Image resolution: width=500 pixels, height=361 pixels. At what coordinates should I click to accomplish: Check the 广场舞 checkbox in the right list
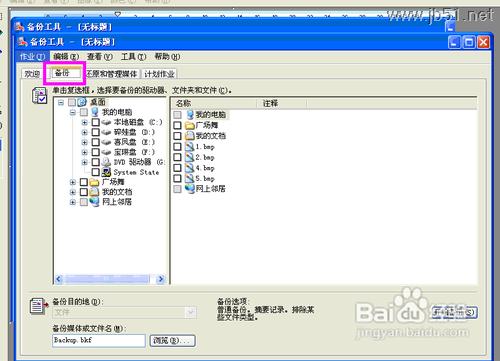(178, 125)
